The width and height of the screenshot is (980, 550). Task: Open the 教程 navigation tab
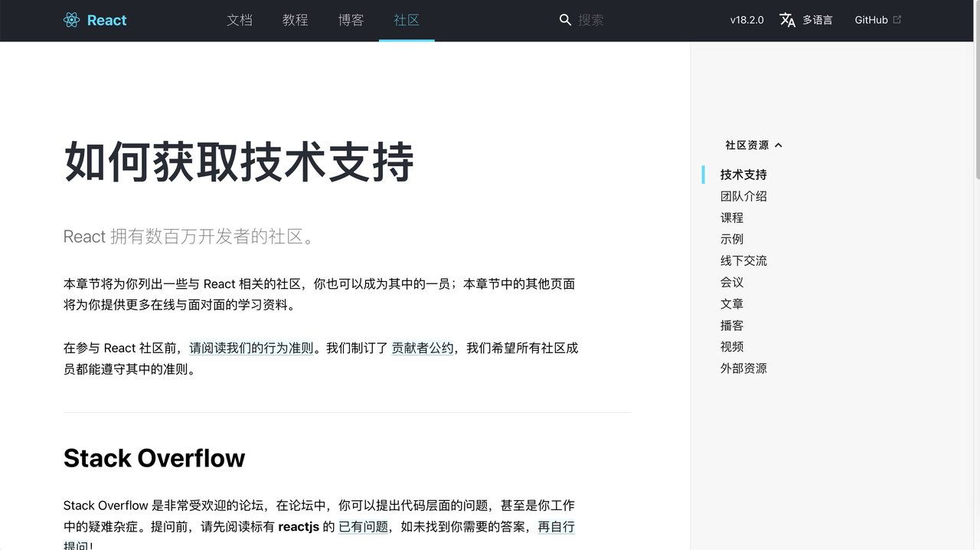296,20
